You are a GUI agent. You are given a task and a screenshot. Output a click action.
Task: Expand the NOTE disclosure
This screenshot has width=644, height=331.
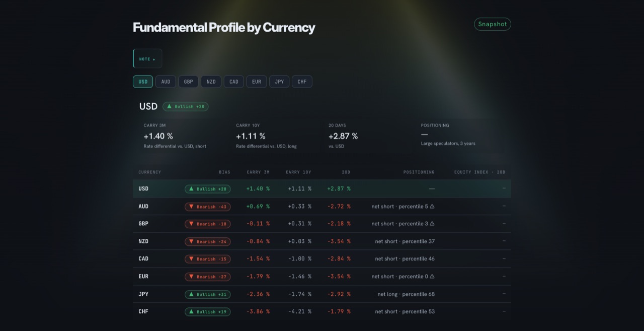pyautogui.click(x=147, y=59)
